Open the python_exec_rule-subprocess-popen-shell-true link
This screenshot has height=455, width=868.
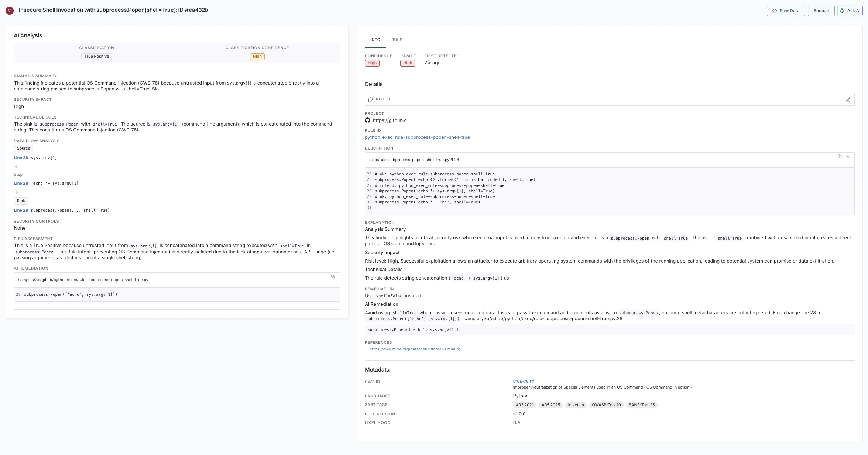pyautogui.click(x=418, y=137)
